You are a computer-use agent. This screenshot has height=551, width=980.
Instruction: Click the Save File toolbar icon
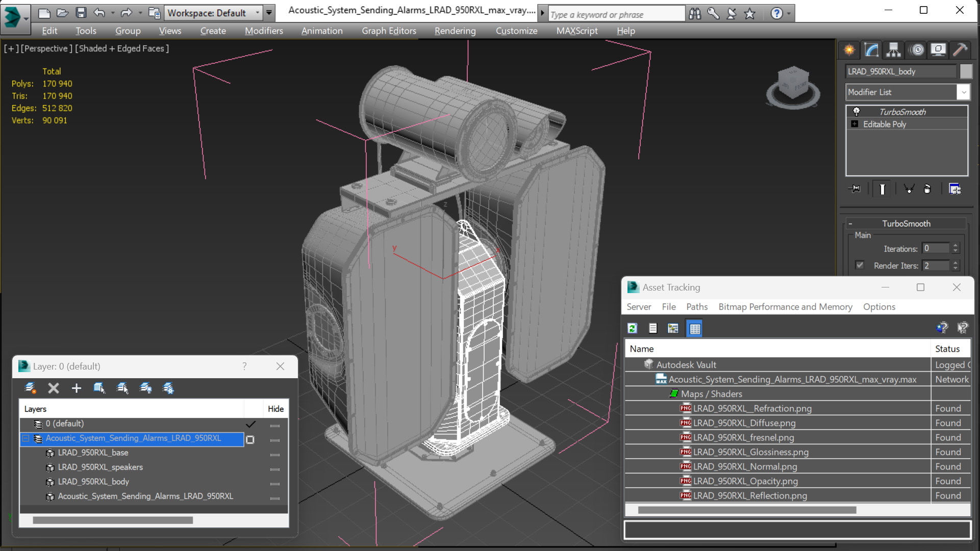[x=81, y=13]
